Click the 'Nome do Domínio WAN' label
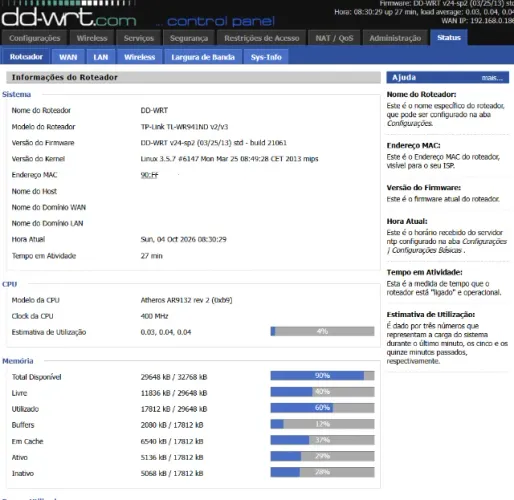The height and width of the screenshot is (500, 514). (49, 207)
